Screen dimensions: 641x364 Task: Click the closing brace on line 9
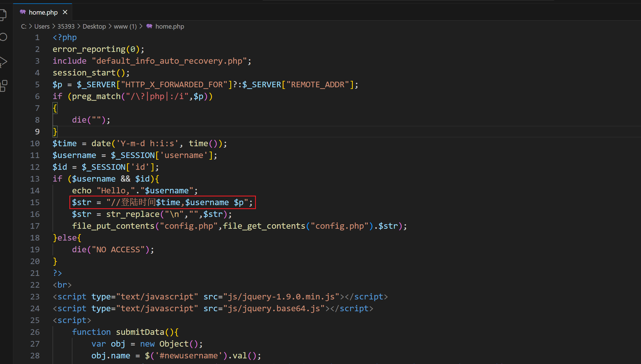[55, 132]
